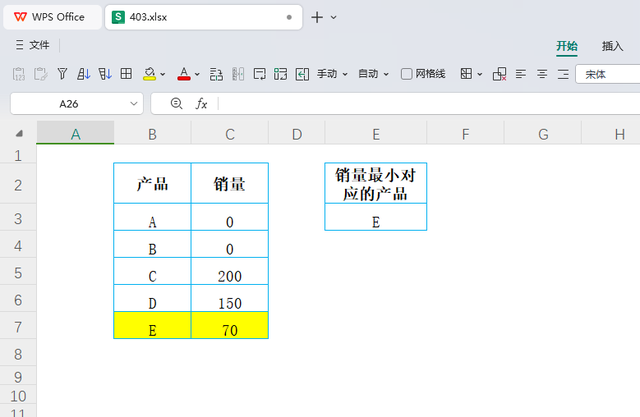Select row 2 header
This screenshot has width=640, height=417.
point(18,185)
